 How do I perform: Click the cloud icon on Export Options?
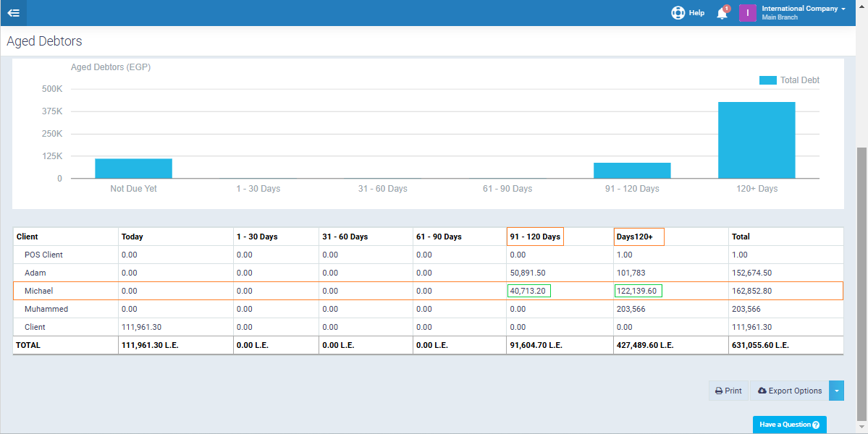[x=762, y=390]
